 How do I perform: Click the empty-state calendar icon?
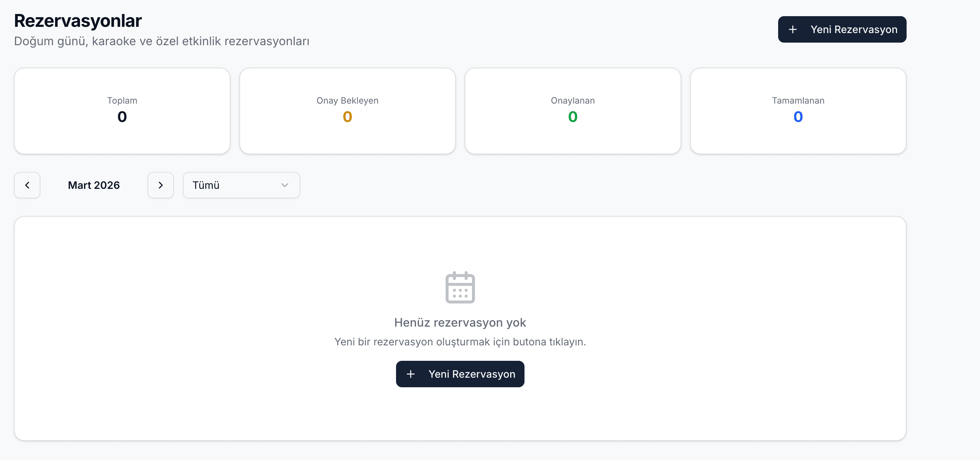pos(460,287)
